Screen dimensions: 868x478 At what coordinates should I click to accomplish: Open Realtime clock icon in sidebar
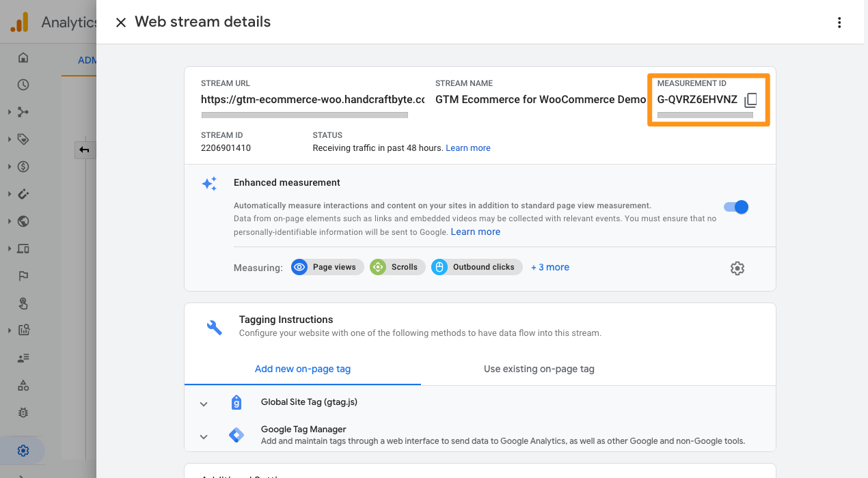click(x=23, y=85)
